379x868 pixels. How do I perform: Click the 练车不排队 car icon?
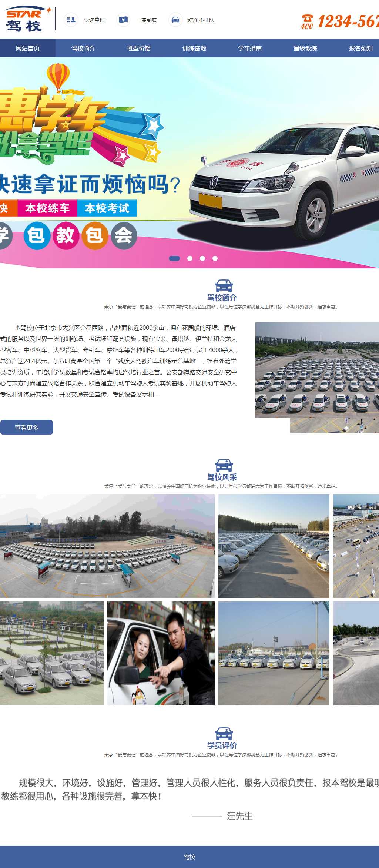click(x=175, y=20)
